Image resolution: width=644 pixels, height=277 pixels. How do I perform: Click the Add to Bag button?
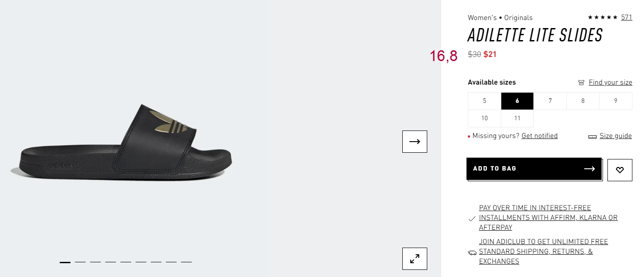click(534, 169)
